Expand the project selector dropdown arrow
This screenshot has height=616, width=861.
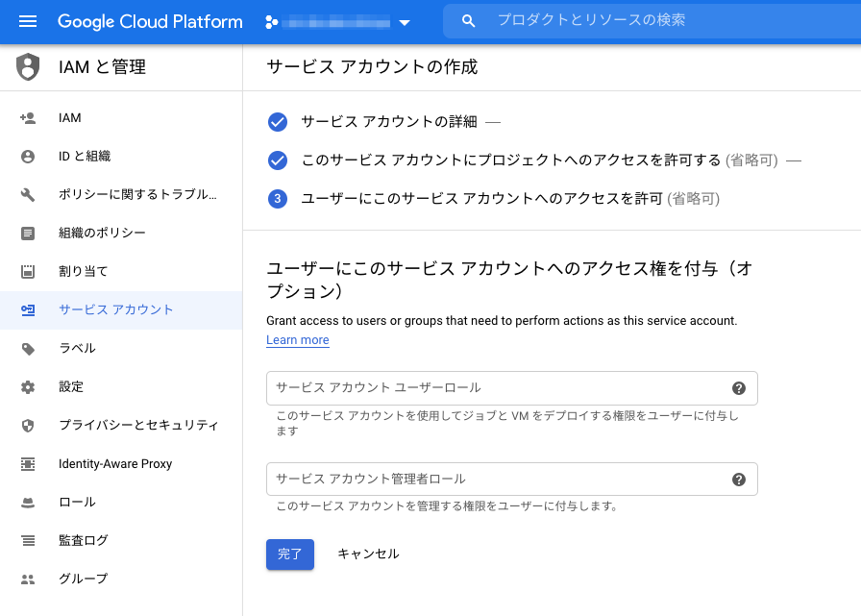405,22
